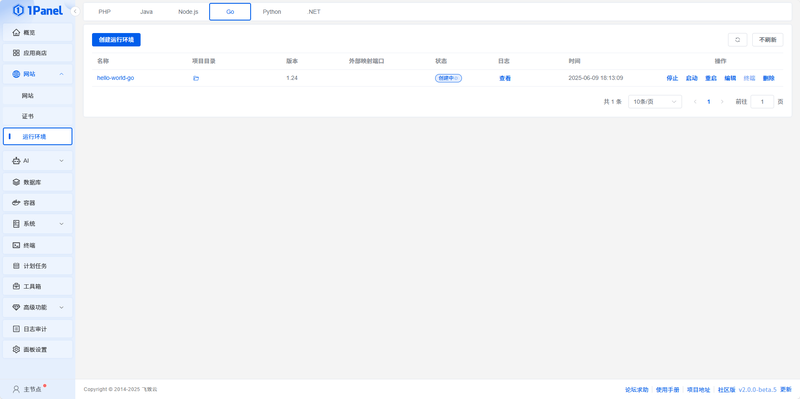Screen dimensions: 800x399
Task: Open the 容器 container section
Action: click(38, 203)
